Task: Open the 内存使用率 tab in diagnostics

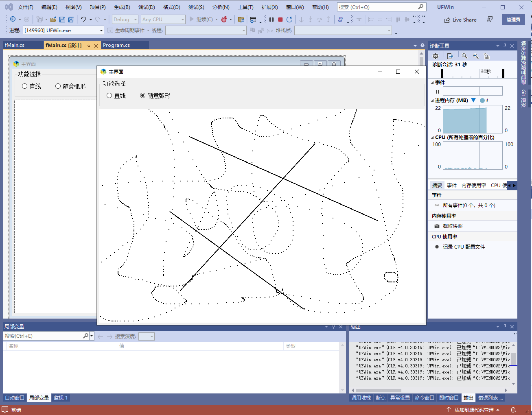Action: [x=474, y=186]
